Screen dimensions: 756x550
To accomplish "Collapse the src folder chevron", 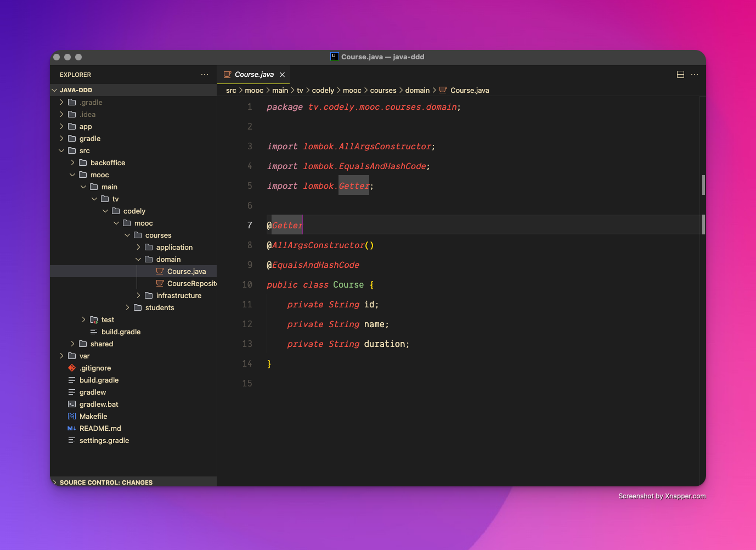I will [x=61, y=150].
